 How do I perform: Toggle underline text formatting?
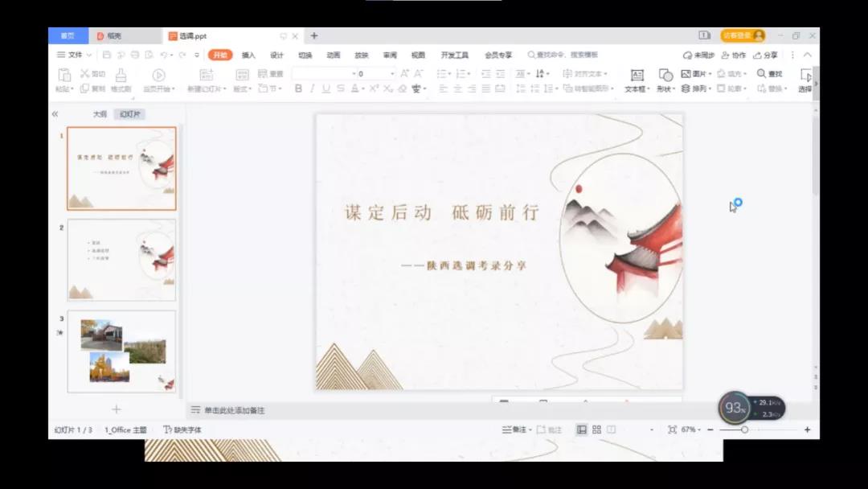pyautogui.click(x=325, y=88)
